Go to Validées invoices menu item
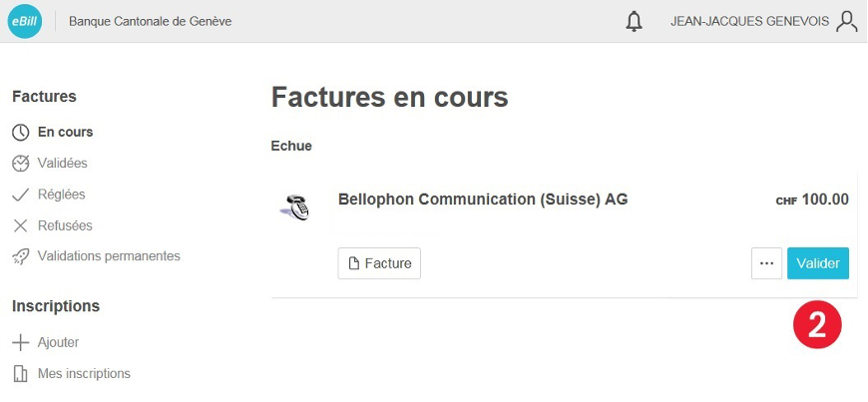Viewport: 868px width, 402px height. [63, 164]
